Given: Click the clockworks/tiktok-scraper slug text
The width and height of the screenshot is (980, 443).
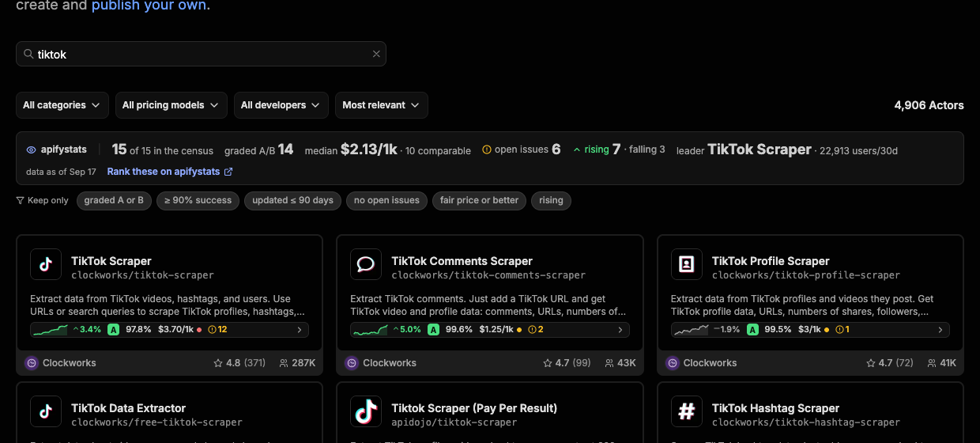Looking at the screenshot, I should click(x=142, y=275).
